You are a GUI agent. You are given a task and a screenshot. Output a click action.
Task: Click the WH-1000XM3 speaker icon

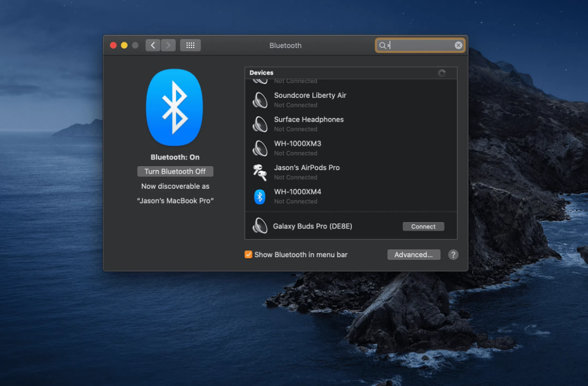click(260, 148)
